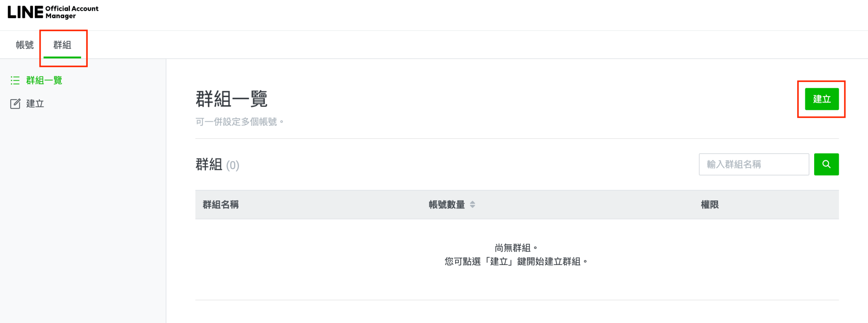Click the green 建立 button to create a group
This screenshot has width=868, height=323.
point(821,99)
